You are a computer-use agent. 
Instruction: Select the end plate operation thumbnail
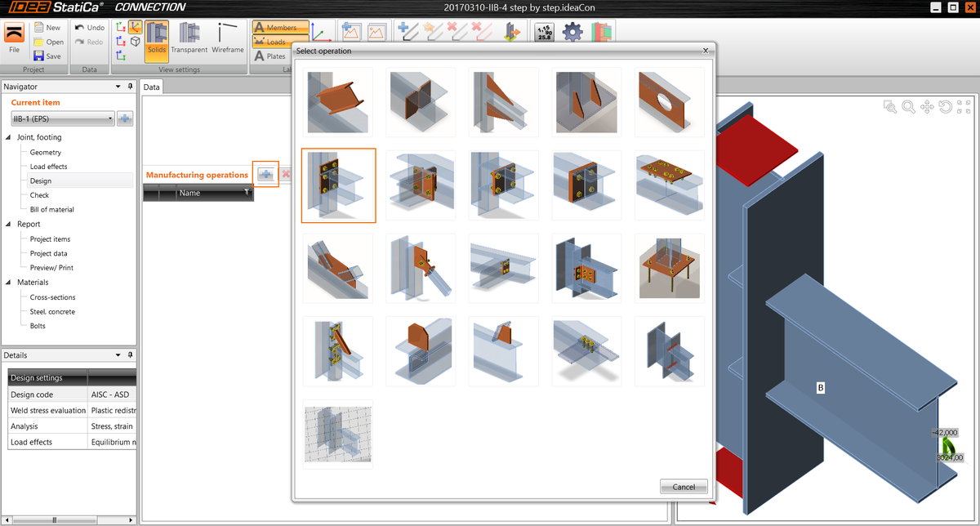[338, 185]
